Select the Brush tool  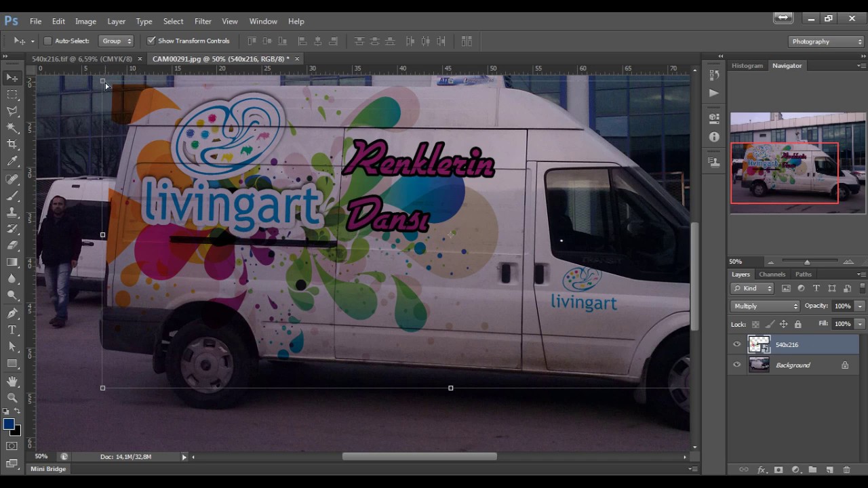pyautogui.click(x=12, y=196)
